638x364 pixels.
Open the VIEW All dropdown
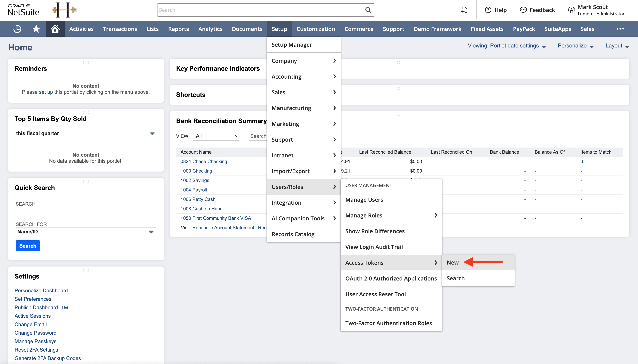click(x=216, y=136)
